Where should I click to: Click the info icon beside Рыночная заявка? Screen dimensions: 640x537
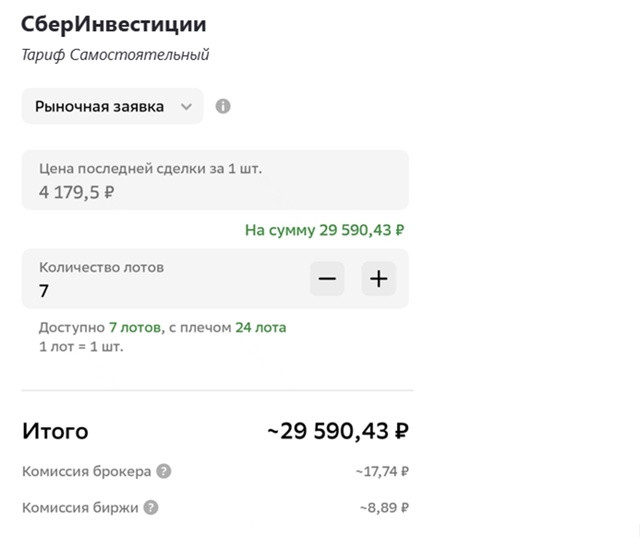(223, 107)
